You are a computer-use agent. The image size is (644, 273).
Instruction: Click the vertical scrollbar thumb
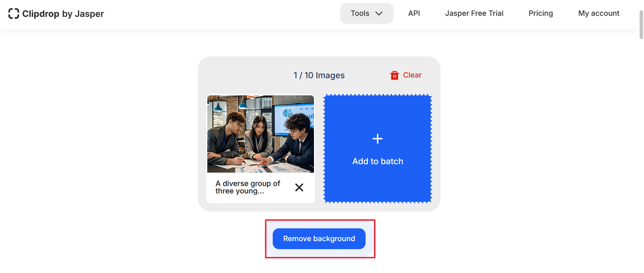pyautogui.click(x=640, y=23)
